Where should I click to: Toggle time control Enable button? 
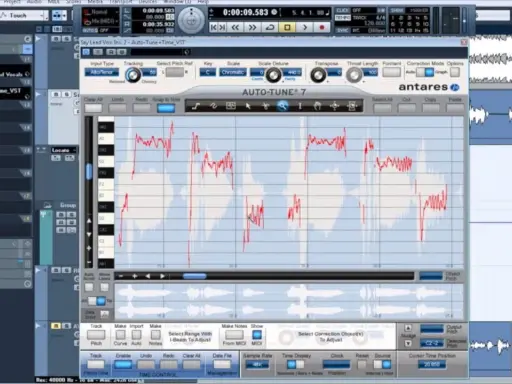123,364
